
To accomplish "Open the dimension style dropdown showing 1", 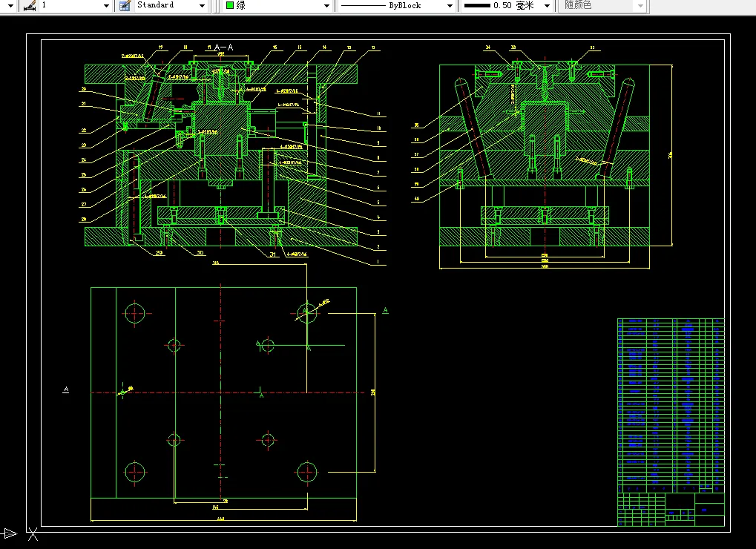I will point(75,5).
